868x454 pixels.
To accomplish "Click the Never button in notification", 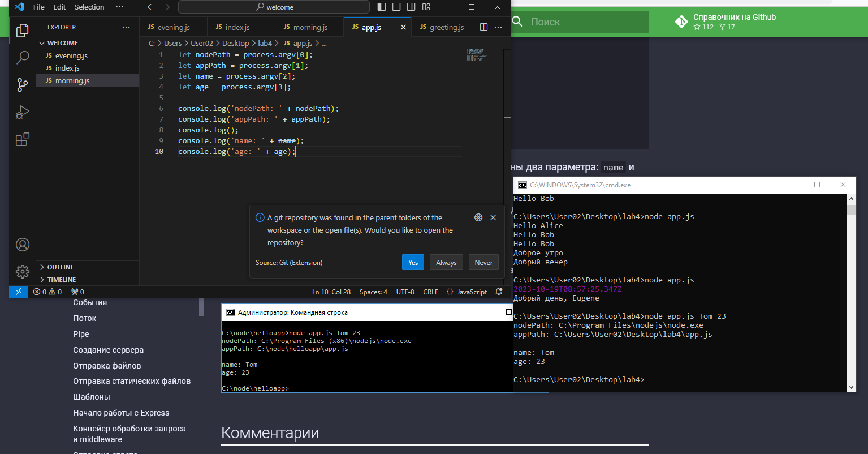I will coord(483,262).
